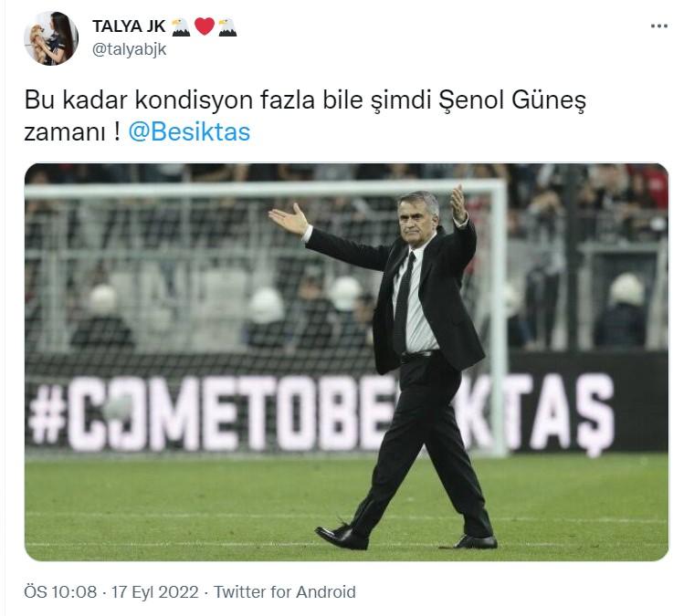Open the attached stadium photo
The image size is (684, 616).
click(x=346, y=361)
